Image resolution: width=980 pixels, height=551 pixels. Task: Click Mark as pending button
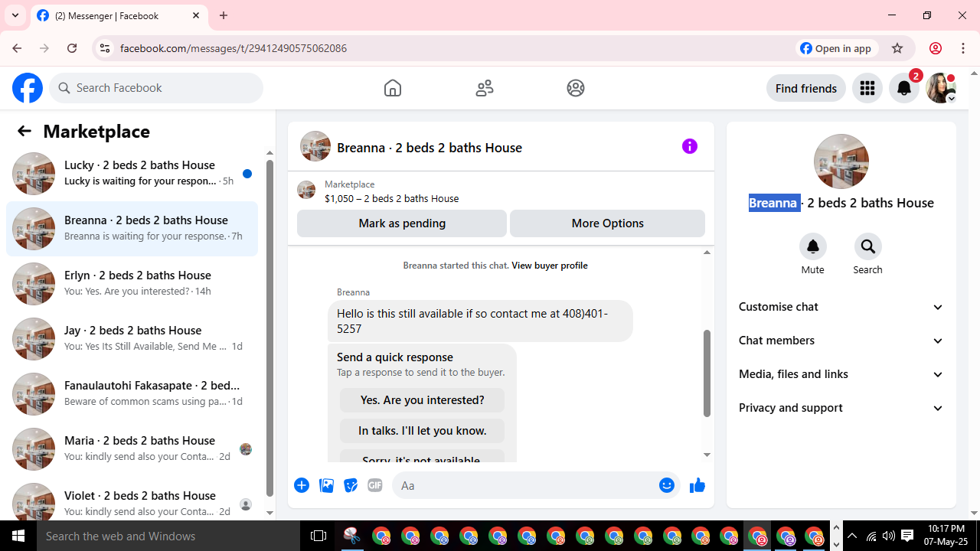(402, 223)
